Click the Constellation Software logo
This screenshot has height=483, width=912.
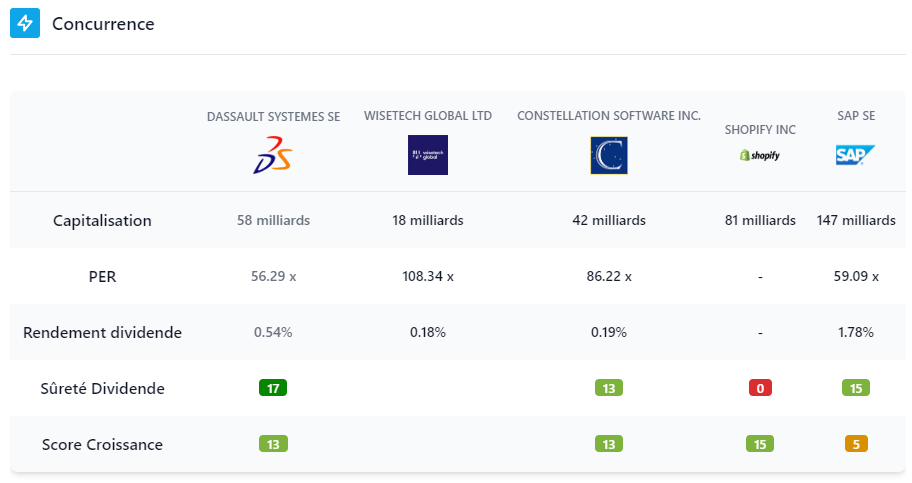pyautogui.click(x=608, y=155)
